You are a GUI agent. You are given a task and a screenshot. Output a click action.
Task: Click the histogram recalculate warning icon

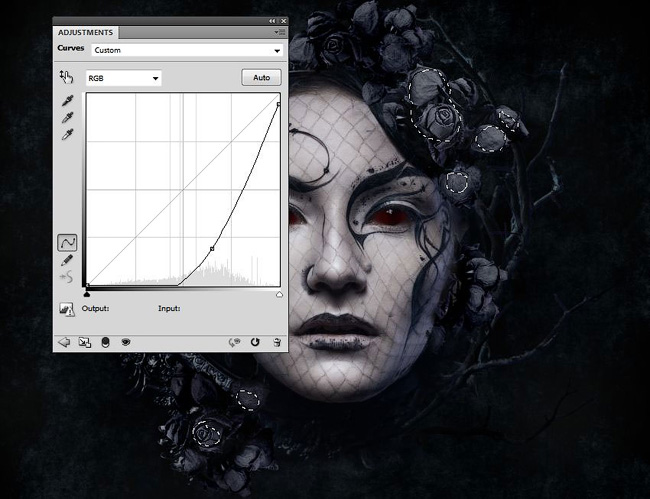[x=67, y=309]
